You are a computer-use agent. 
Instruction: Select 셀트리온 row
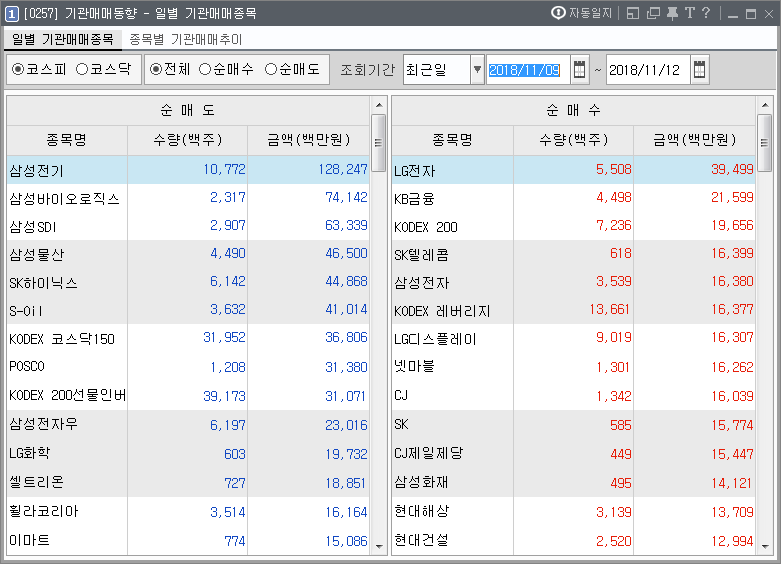click(188, 483)
